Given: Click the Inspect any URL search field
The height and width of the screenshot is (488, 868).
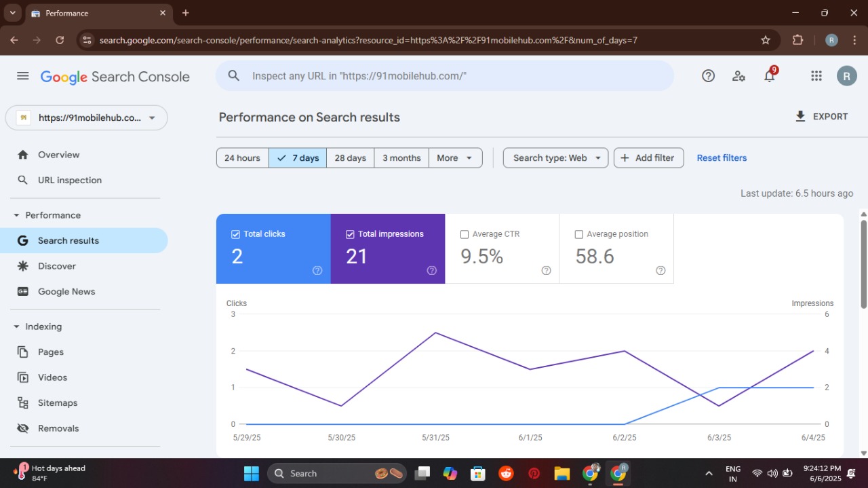Looking at the screenshot, I should (445, 76).
